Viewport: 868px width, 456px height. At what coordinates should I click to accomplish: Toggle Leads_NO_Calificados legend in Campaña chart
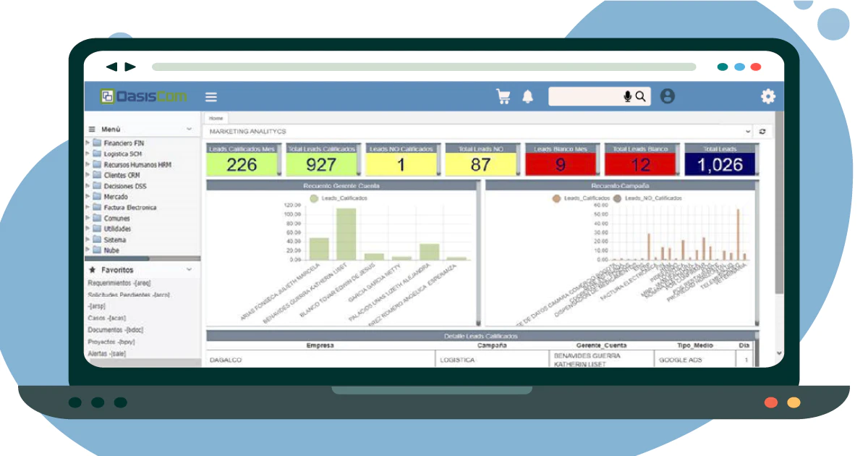pos(647,198)
